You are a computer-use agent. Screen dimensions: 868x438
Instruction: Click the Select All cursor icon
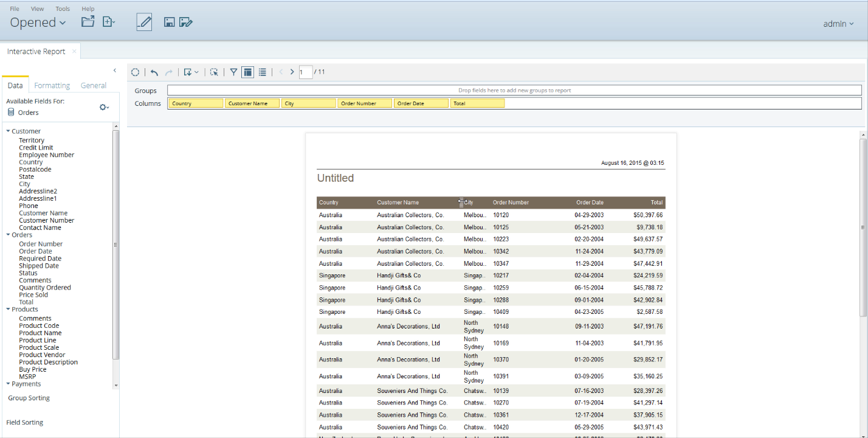[x=214, y=72]
